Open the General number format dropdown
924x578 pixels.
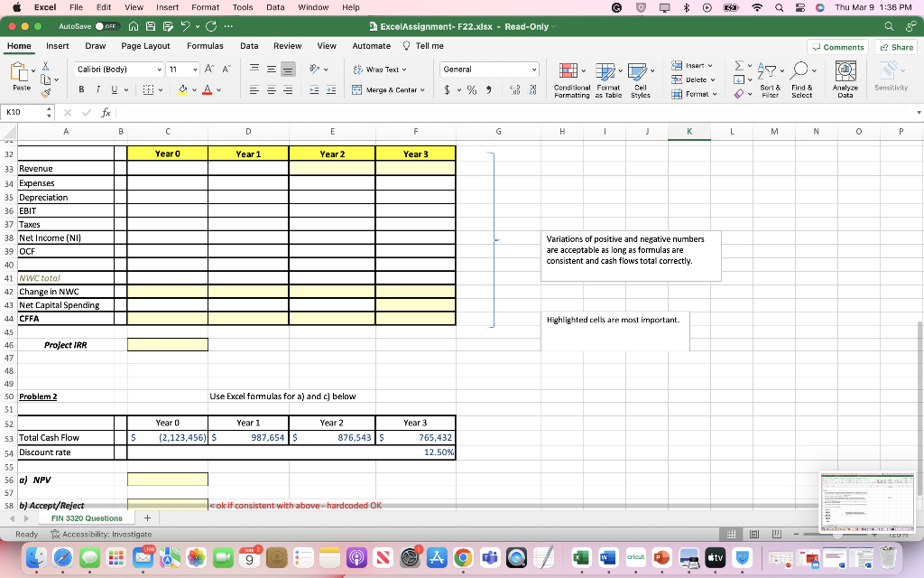pyautogui.click(x=489, y=69)
